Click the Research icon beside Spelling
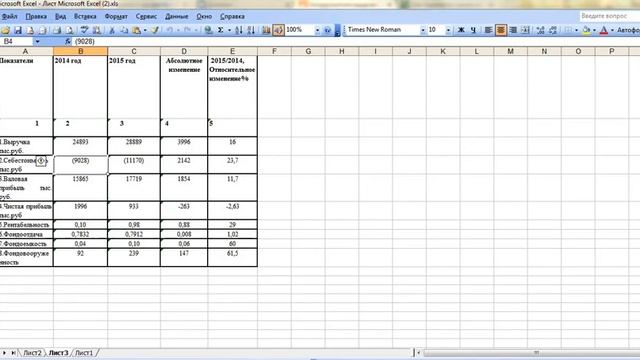640x360 pixels. [97, 30]
